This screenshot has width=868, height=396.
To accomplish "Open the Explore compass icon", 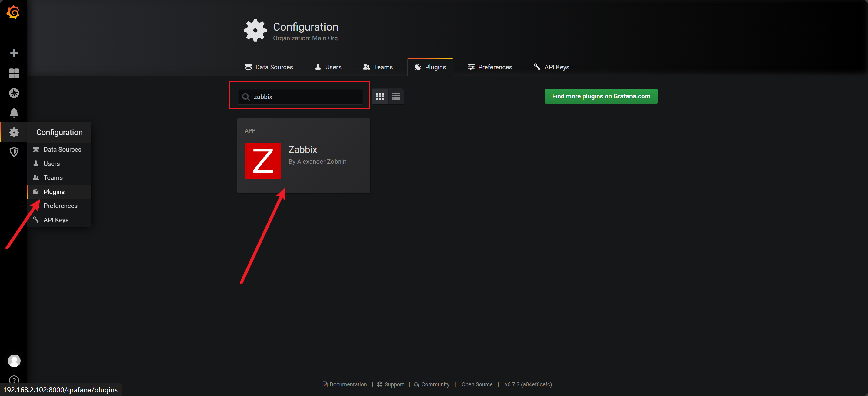I will click(14, 93).
